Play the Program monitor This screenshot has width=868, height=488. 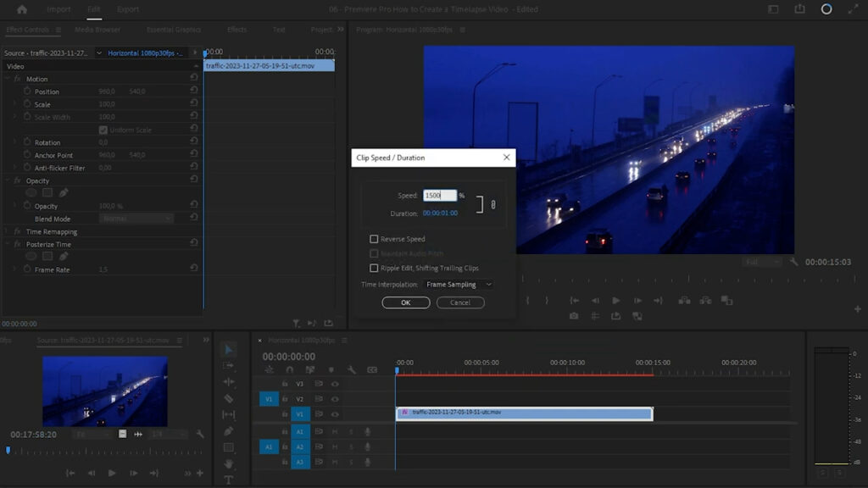pyautogui.click(x=616, y=301)
